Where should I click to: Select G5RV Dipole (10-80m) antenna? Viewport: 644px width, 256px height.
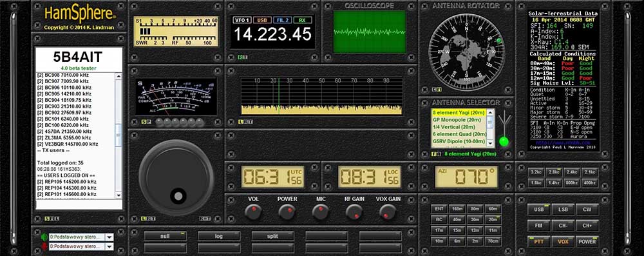459,142
